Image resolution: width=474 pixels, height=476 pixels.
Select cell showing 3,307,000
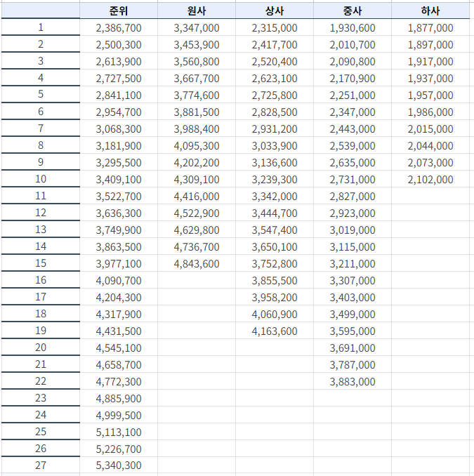pos(353,281)
